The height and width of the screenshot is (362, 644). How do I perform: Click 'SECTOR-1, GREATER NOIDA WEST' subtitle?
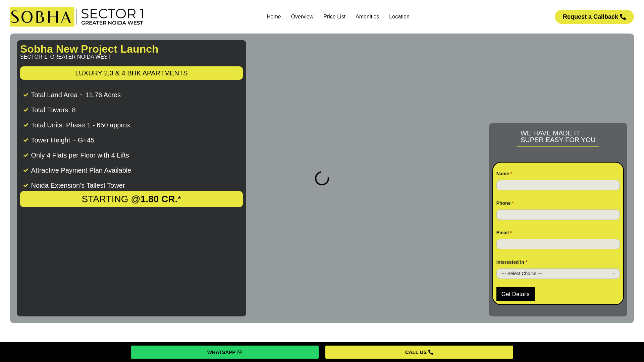tap(65, 57)
